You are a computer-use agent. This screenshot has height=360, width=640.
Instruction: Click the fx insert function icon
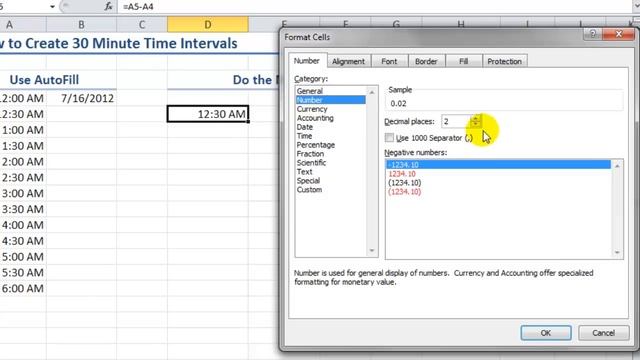tap(108, 7)
